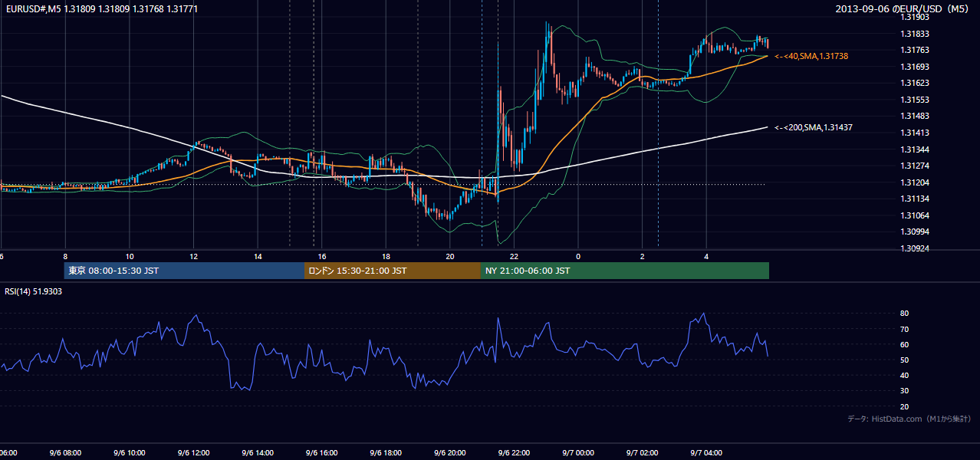Select the 東京 08:00-15:30 JST session bar
This screenshot has height=460, width=980.
click(x=184, y=271)
